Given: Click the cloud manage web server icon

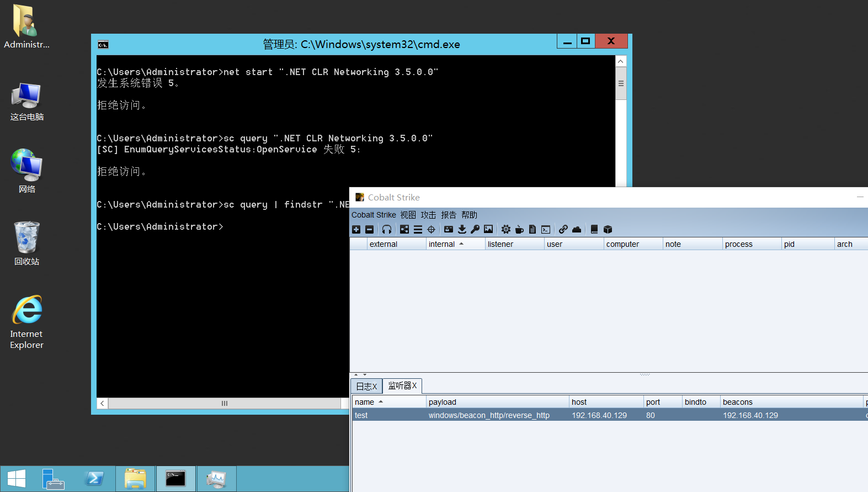Looking at the screenshot, I should (577, 229).
